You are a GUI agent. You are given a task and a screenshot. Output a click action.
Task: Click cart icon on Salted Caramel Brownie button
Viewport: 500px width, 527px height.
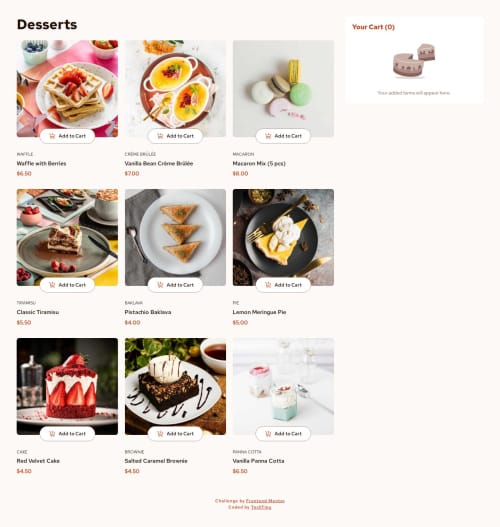tap(160, 434)
